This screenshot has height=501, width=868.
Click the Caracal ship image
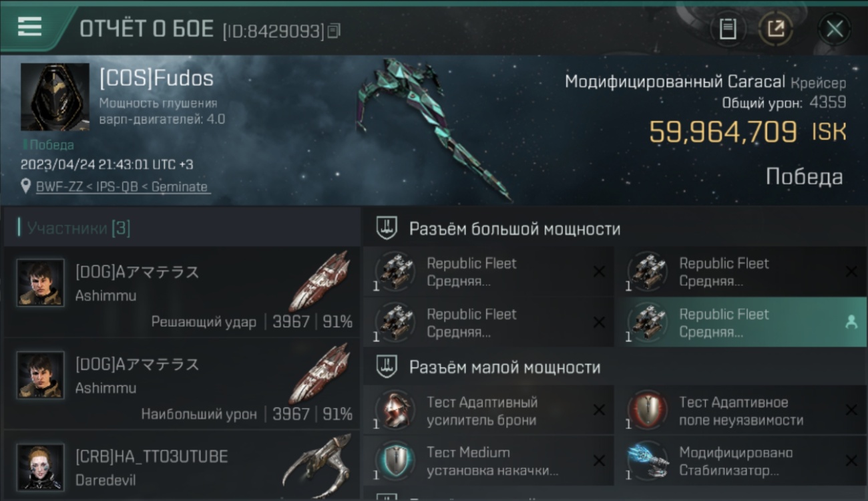433,128
